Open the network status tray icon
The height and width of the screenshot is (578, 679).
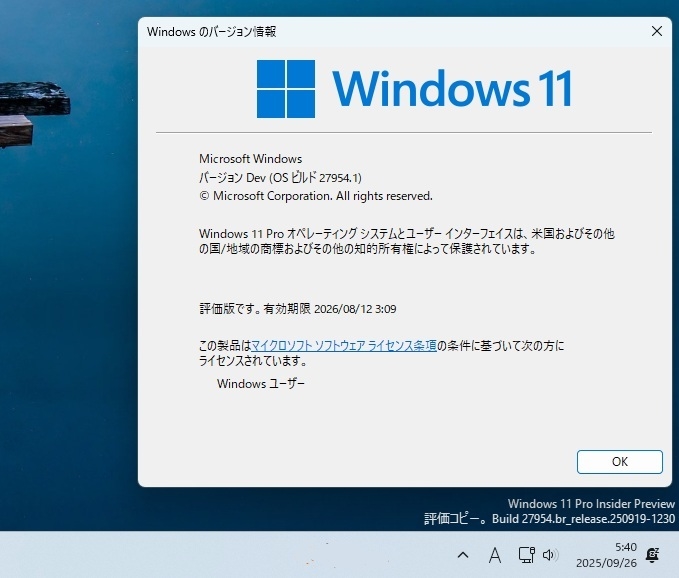click(527, 555)
